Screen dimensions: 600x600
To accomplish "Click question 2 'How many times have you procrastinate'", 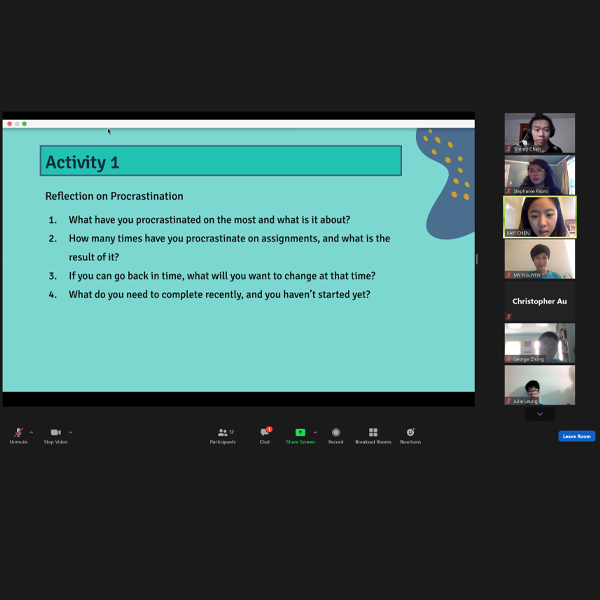I will coord(229,248).
